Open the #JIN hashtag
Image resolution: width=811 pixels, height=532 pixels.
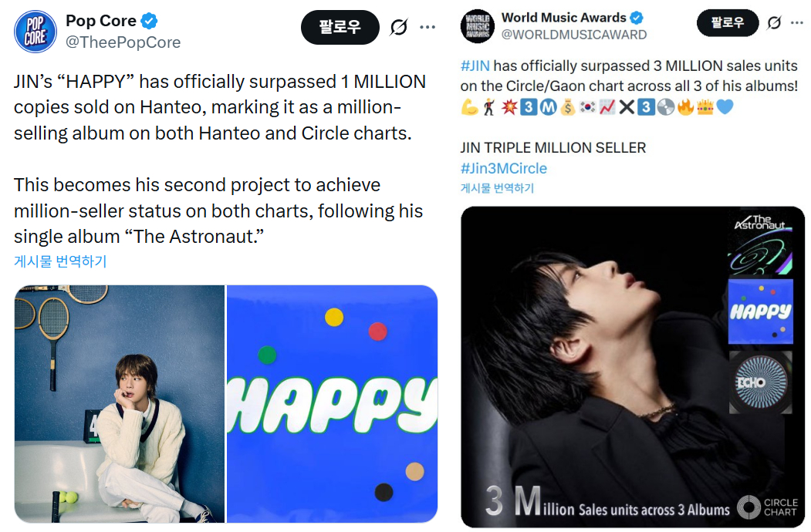click(475, 66)
